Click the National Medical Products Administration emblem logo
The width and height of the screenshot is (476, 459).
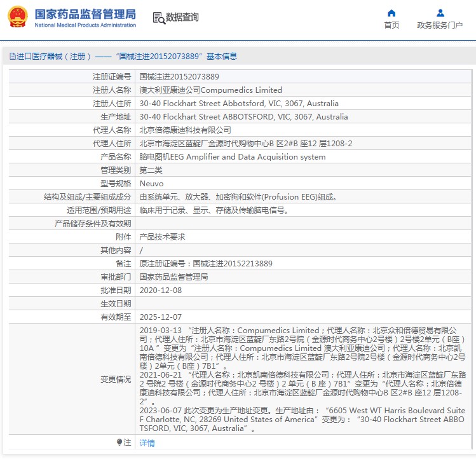[x=18, y=17]
